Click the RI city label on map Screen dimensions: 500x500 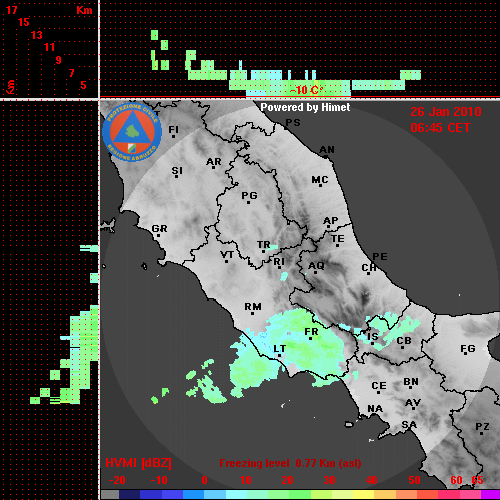coord(279,262)
